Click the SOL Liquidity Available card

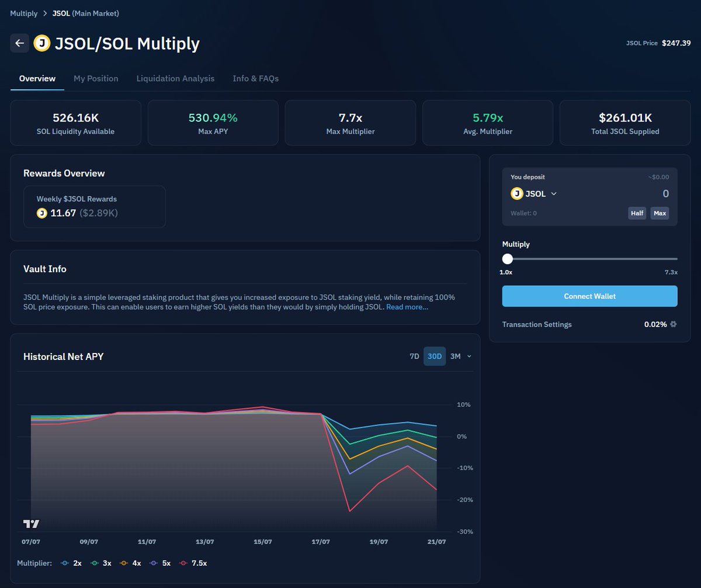(x=76, y=123)
